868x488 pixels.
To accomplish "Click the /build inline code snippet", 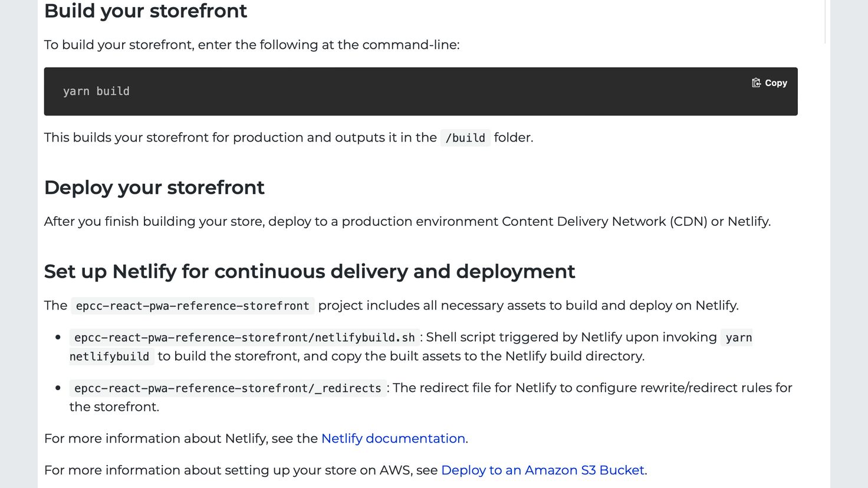I will (x=465, y=138).
